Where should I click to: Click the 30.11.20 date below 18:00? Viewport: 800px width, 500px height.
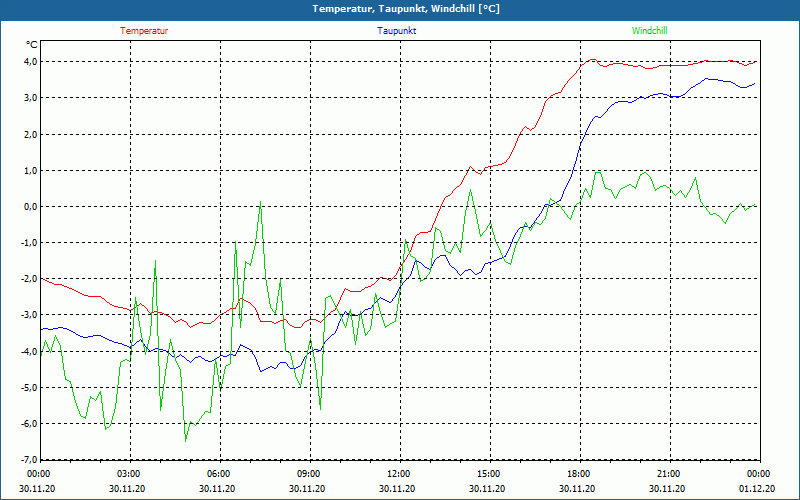click(x=577, y=488)
